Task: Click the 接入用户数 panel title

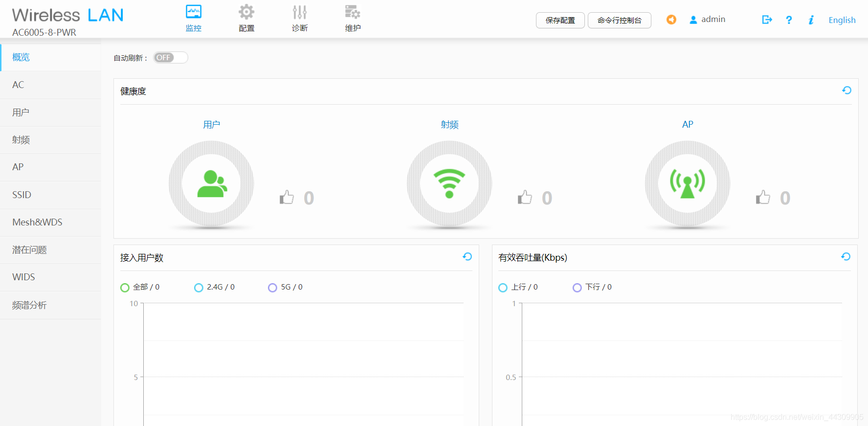Action: click(142, 258)
